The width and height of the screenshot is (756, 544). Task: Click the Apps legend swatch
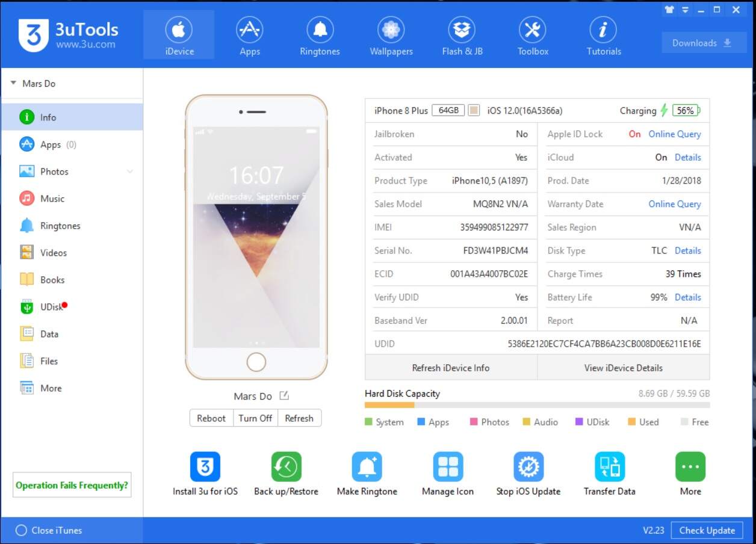(421, 422)
